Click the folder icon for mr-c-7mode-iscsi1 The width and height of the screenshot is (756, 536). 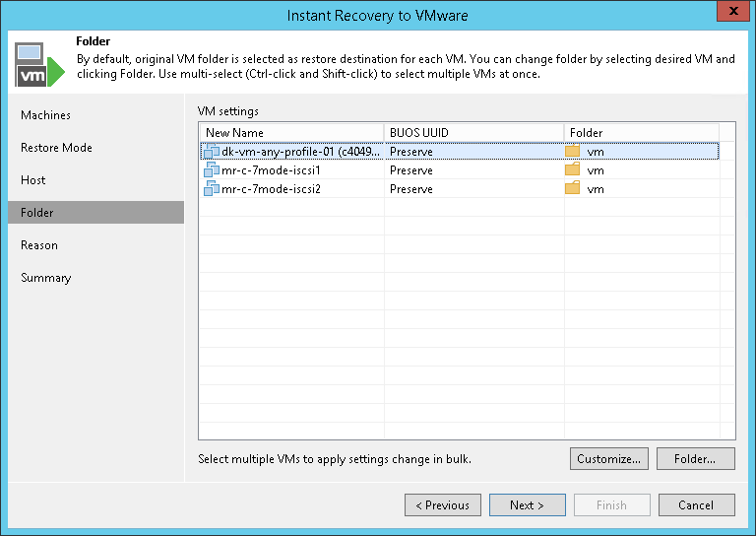pyautogui.click(x=573, y=170)
